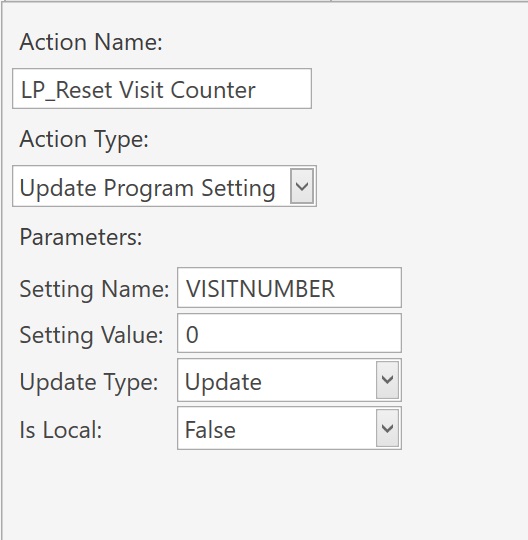The image size is (528, 540).
Task: Click the Update Type box showing 'Update'
Action: (289, 380)
